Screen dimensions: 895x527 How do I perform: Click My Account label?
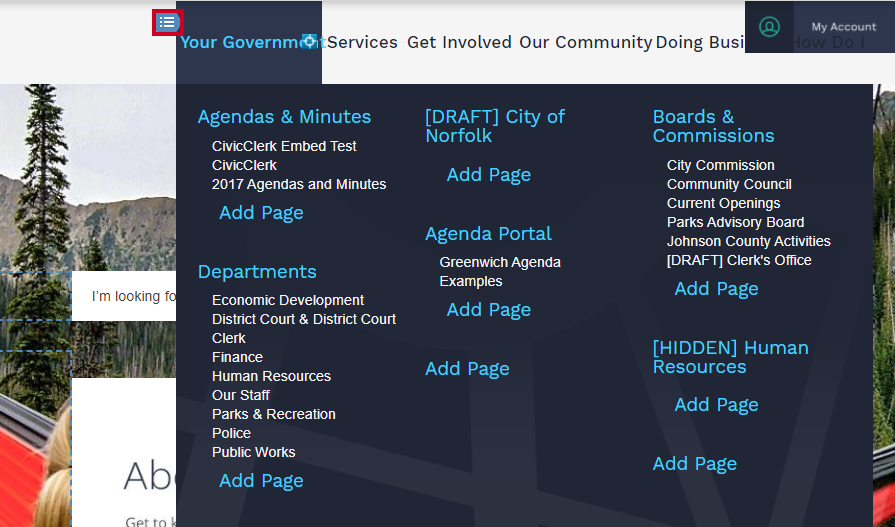click(844, 27)
